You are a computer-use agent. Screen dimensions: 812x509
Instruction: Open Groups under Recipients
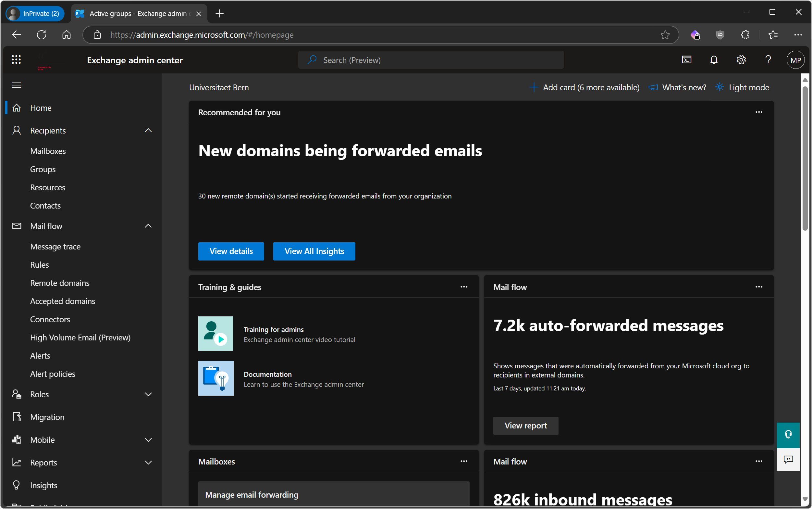43,169
